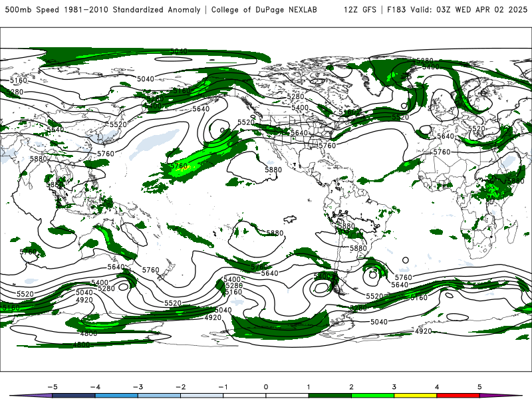Click the 'College of DuPage NEXLAB' text
Viewport: 532px width, 399px height.
tap(264, 9)
